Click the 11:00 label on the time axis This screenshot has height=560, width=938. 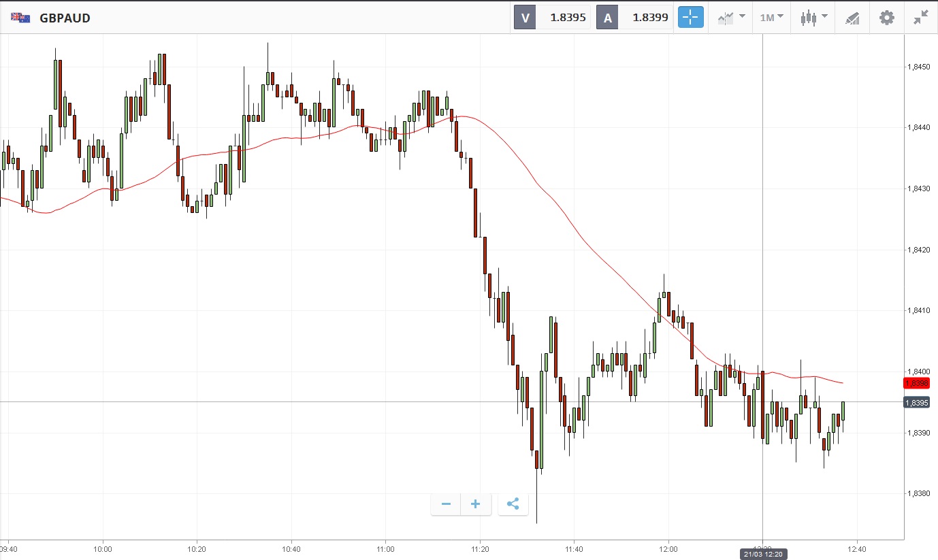pyautogui.click(x=385, y=548)
